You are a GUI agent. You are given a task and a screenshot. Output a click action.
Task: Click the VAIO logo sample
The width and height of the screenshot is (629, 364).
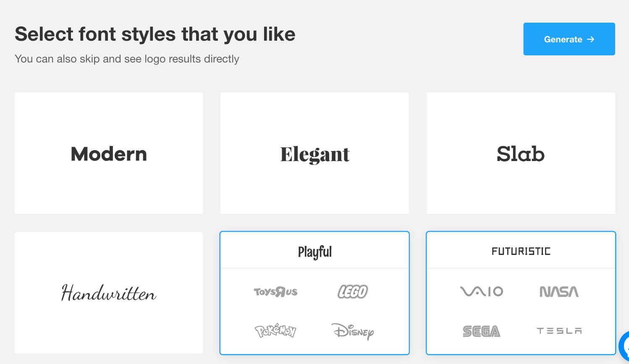tap(482, 291)
